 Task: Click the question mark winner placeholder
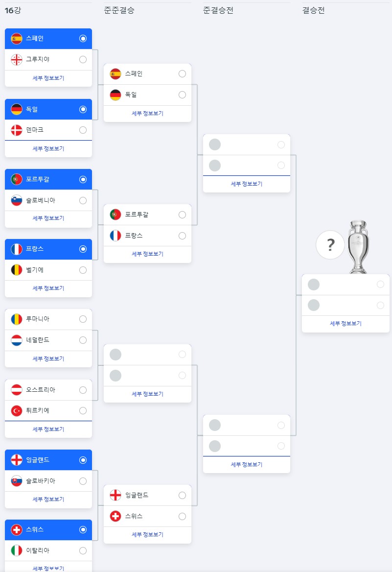(x=330, y=245)
